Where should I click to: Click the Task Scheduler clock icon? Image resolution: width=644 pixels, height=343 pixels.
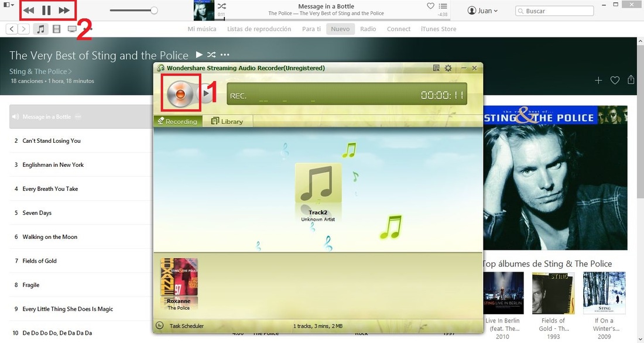pyautogui.click(x=160, y=326)
